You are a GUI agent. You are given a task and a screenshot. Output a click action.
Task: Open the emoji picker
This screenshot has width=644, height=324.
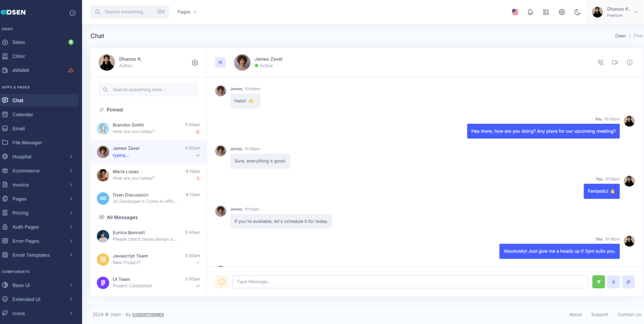point(221,282)
